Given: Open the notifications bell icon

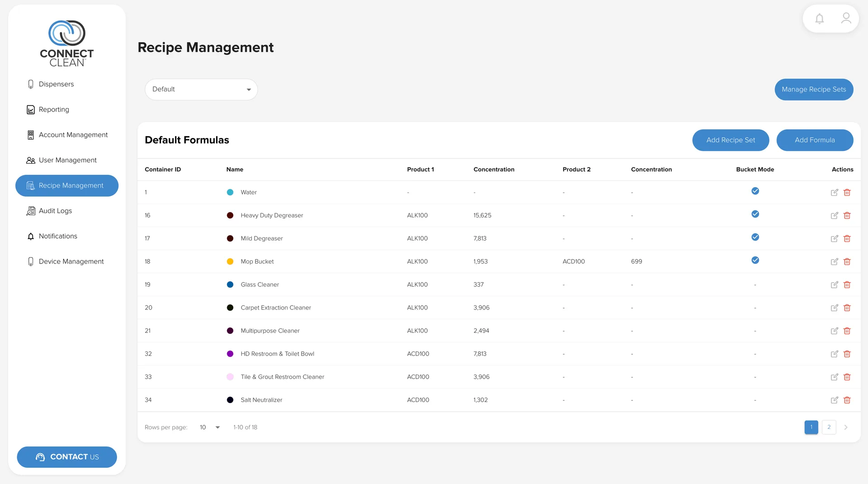Looking at the screenshot, I should point(819,19).
